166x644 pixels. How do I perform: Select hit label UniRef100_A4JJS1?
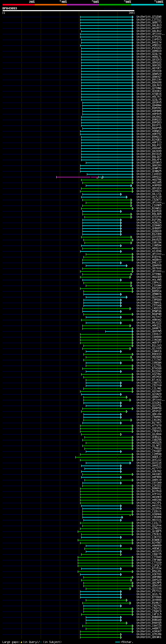(x=149, y=194)
